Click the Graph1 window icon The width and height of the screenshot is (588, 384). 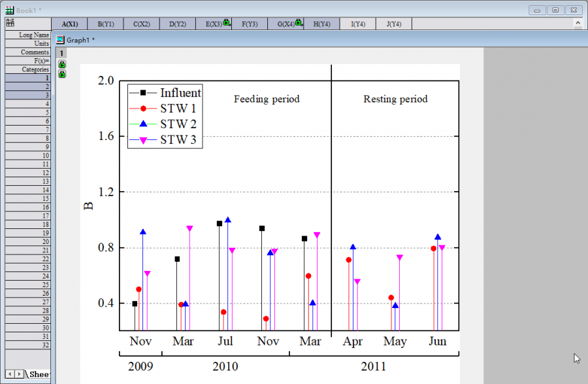point(60,39)
